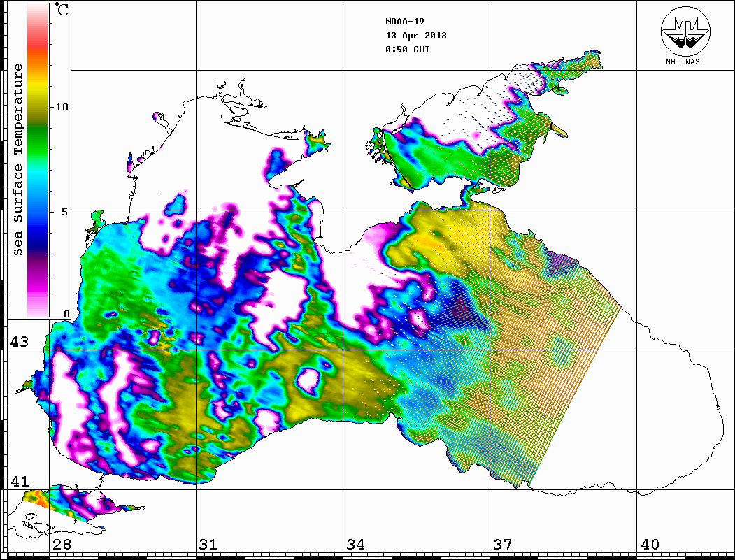Click the 'NOAA-19' satellite label
Screen dimensions: 735x560
405,22
